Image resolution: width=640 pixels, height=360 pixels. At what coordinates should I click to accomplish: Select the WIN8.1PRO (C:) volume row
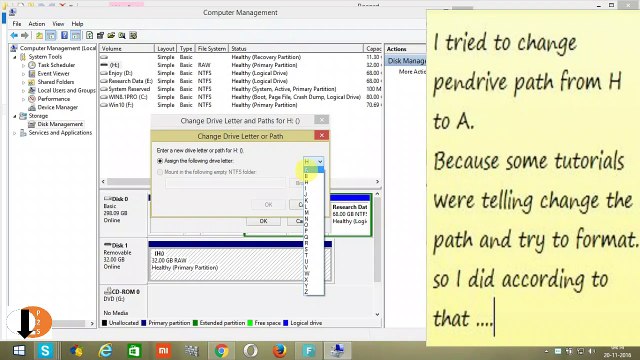[240, 97]
